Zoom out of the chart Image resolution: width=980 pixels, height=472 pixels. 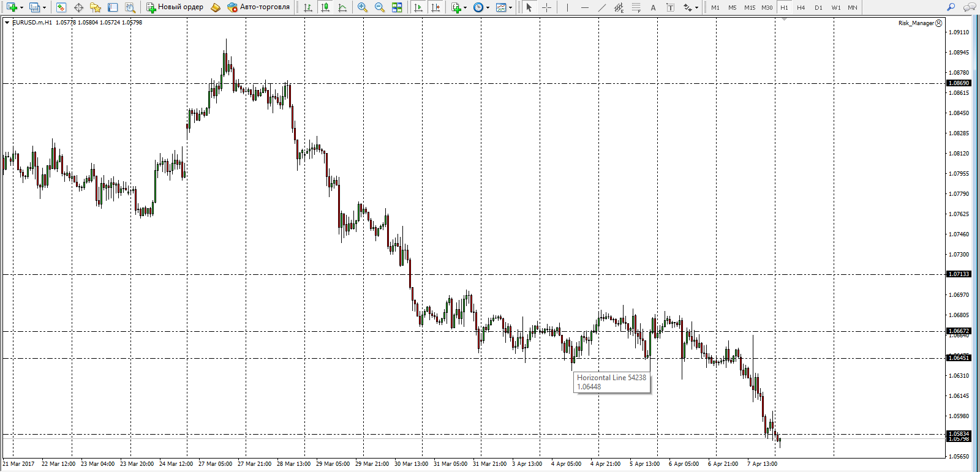coord(380,7)
